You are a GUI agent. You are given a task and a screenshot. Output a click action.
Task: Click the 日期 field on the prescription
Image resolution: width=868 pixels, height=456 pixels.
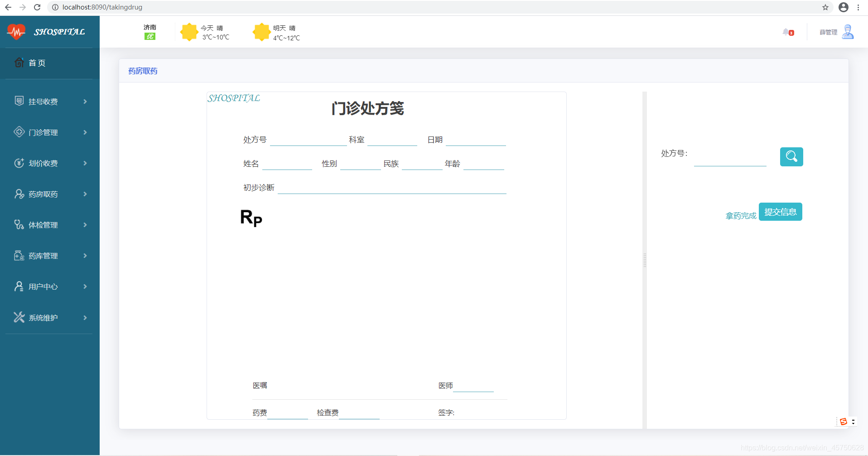tap(476, 140)
